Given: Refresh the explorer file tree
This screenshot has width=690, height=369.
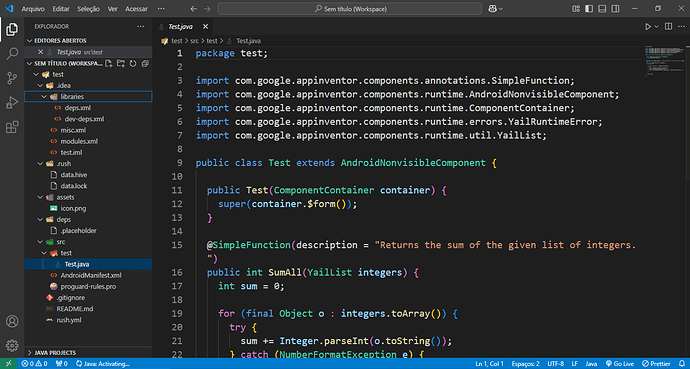Looking at the screenshot, I should click(x=133, y=63).
